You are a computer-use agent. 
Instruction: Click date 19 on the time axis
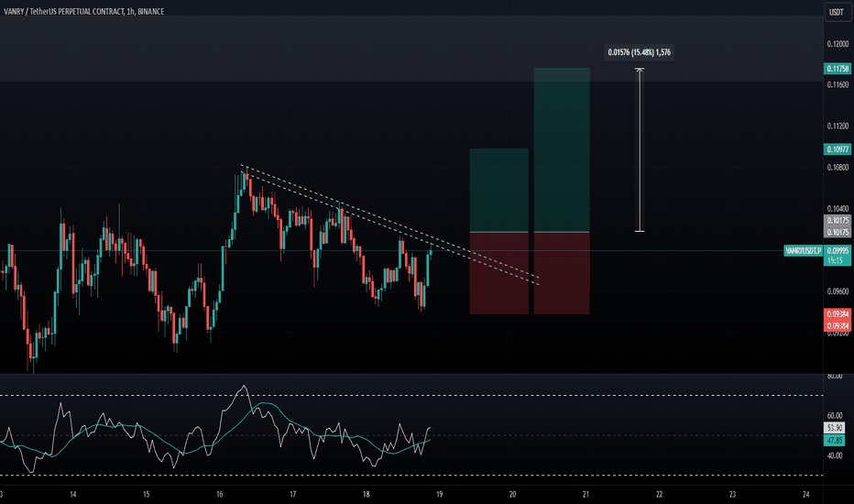click(440, 494)
